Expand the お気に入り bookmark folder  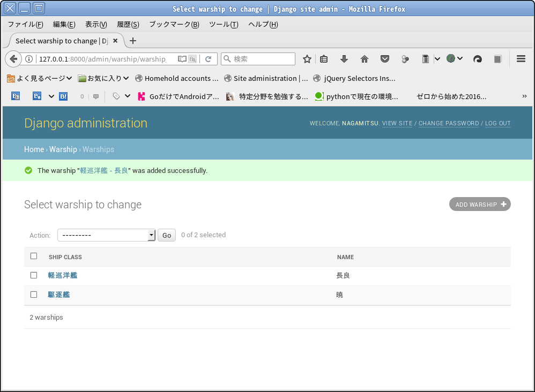point(103,78)
